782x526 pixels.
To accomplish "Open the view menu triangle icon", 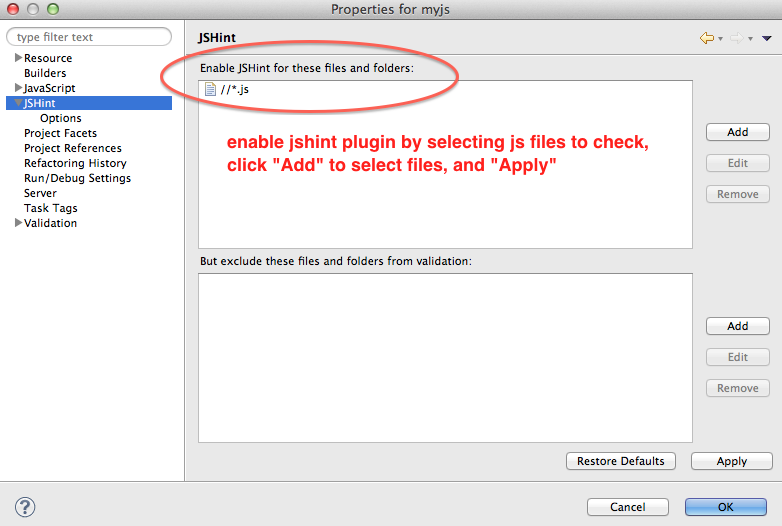I will point(766,38).
